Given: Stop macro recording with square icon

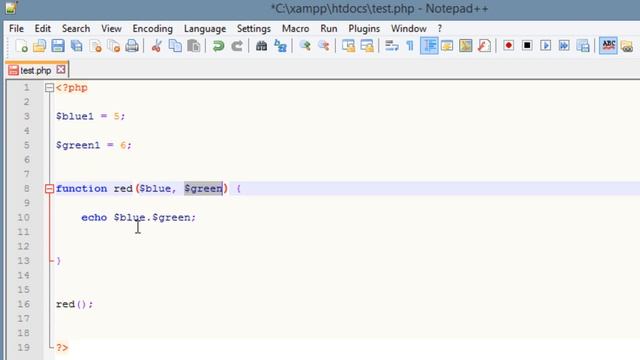Looking at the screenshot, I should [527, 46].
